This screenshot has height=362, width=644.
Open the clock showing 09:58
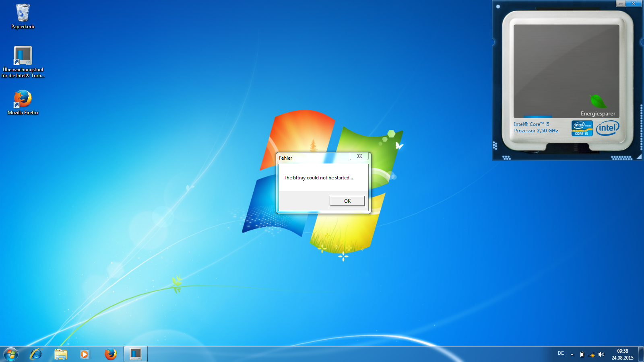pyautogui.click(x=622, y=354)
